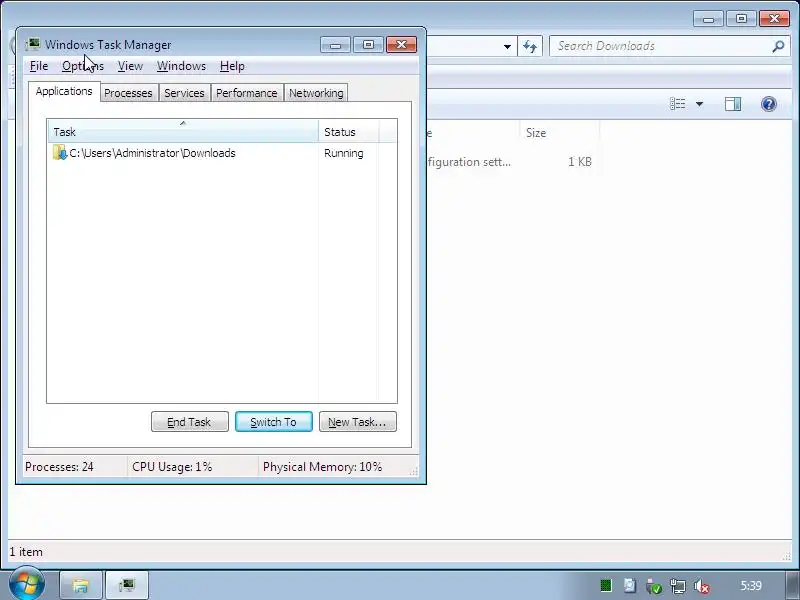Click the Show desktop strip at taskbar end

coord(792,585)
